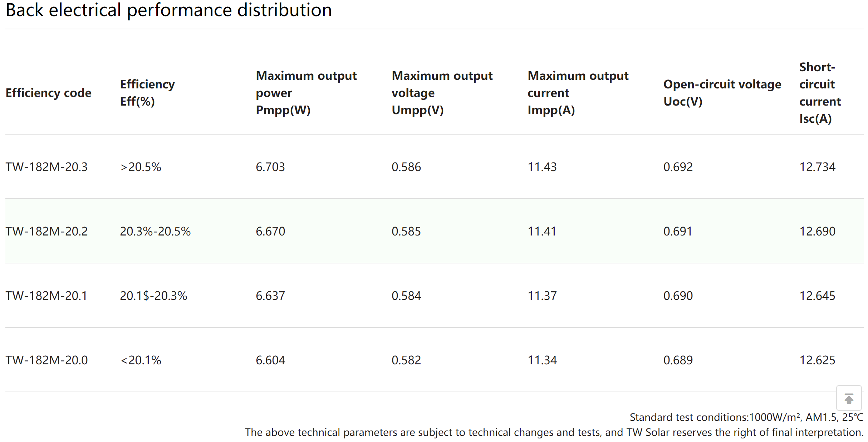Click the "Maximum output voltage Umpp(V)" header

tap(442, 93)
